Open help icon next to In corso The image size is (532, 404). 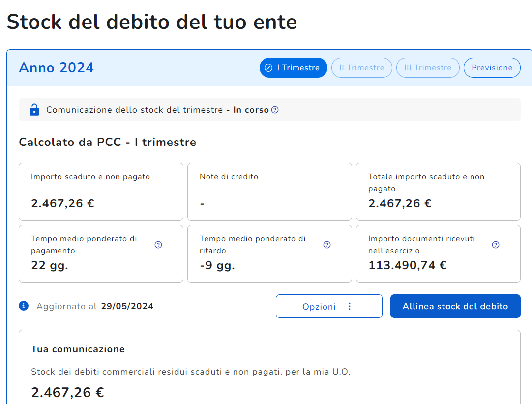pyautogui.click(x=275, y=110)
